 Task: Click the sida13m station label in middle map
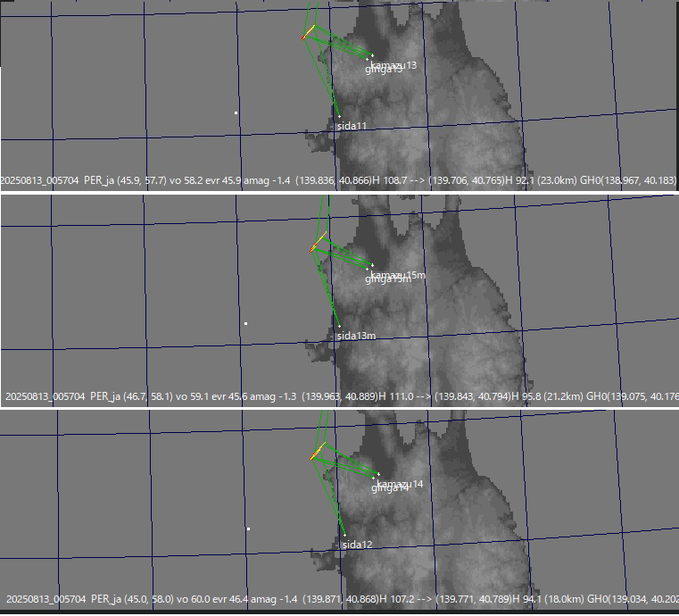coord(356,336)
